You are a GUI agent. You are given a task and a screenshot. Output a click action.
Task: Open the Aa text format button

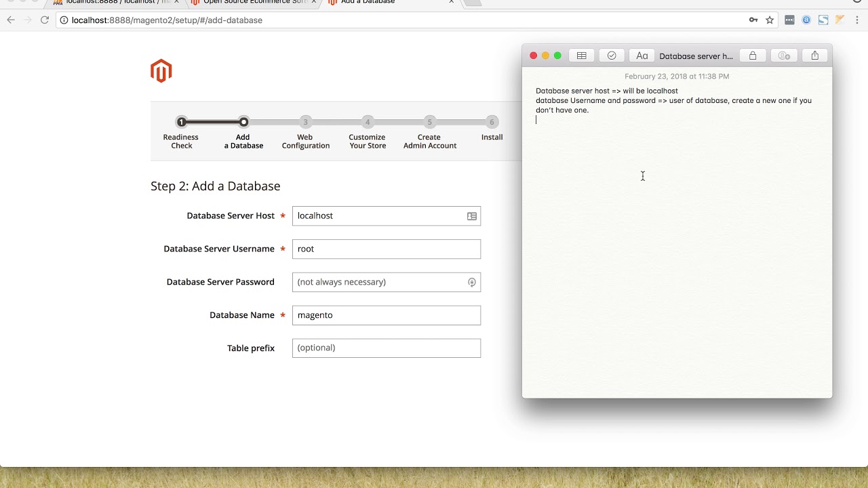[x=642, y=56]
